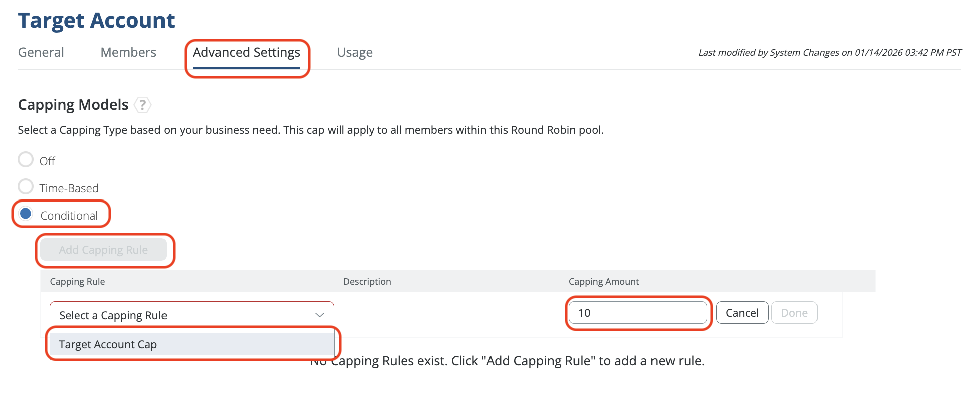Image resolution: width=980 pixels, height=400 pixels.
Task: Click the Capping Rule column header
Action: [78, 281]
